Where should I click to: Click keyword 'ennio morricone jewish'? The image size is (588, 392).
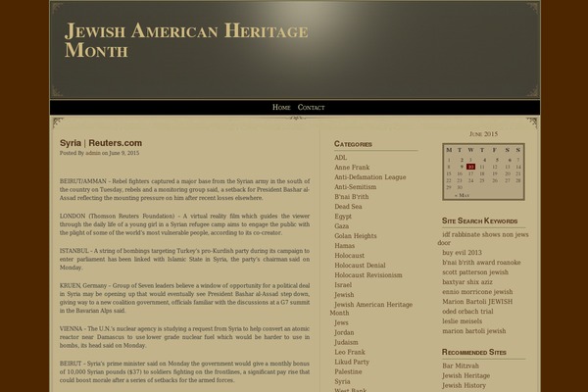pos(477,291)
